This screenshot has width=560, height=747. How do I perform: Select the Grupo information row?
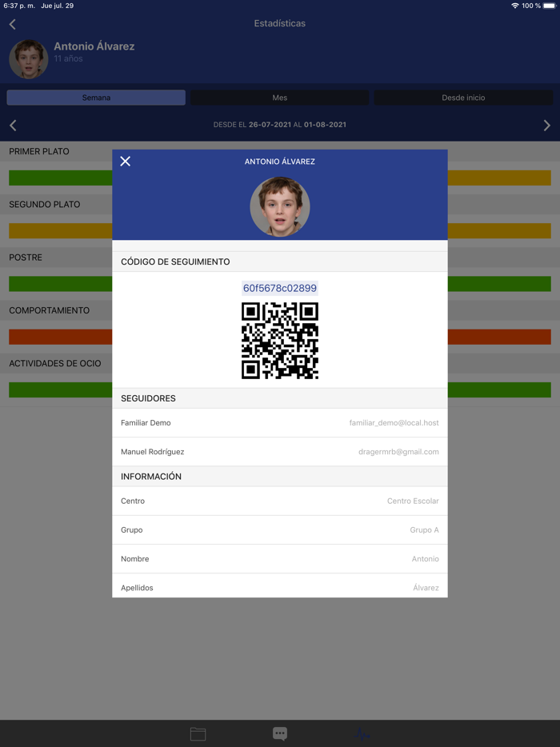280,529
